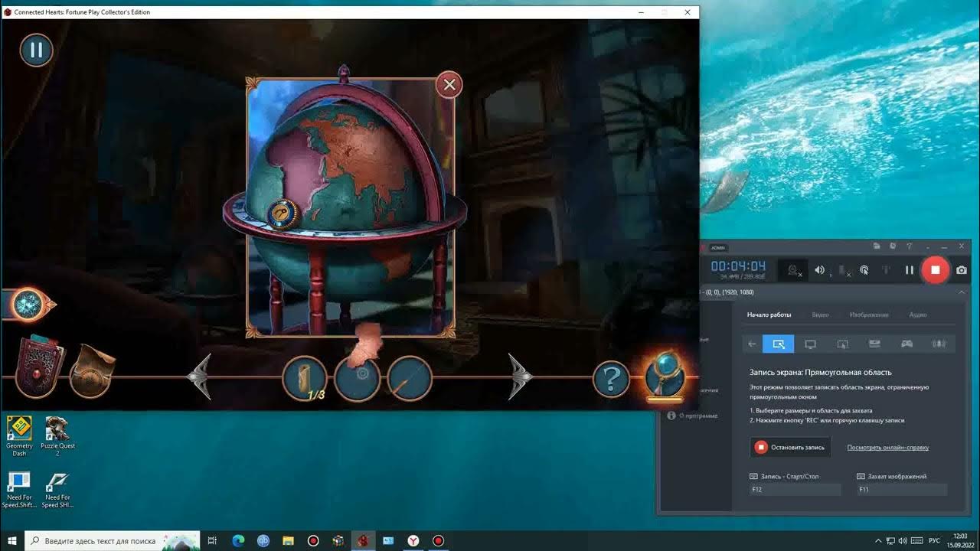Pause the Bandicam recording
Screen dimensions: 980x551
[x=910, y=270]
